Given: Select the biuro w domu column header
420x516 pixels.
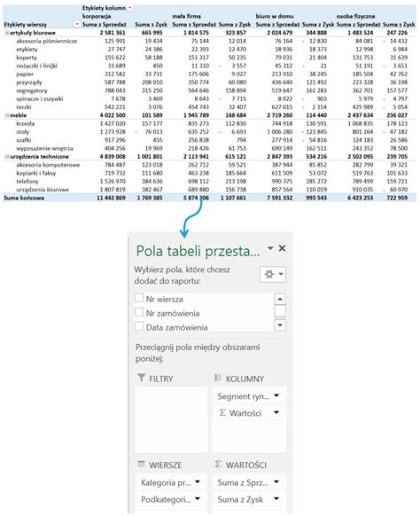Looking at the screenshot, I should pos(275,16).
